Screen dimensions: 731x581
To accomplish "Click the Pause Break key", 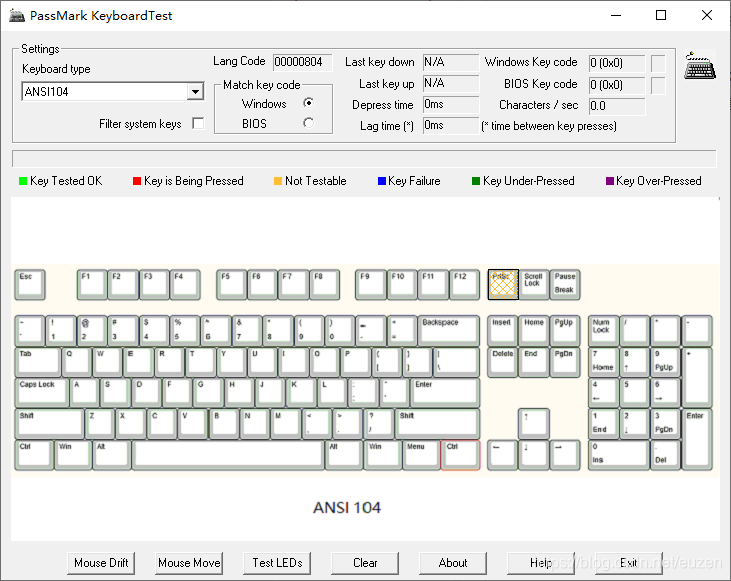I will coord(565,284).
